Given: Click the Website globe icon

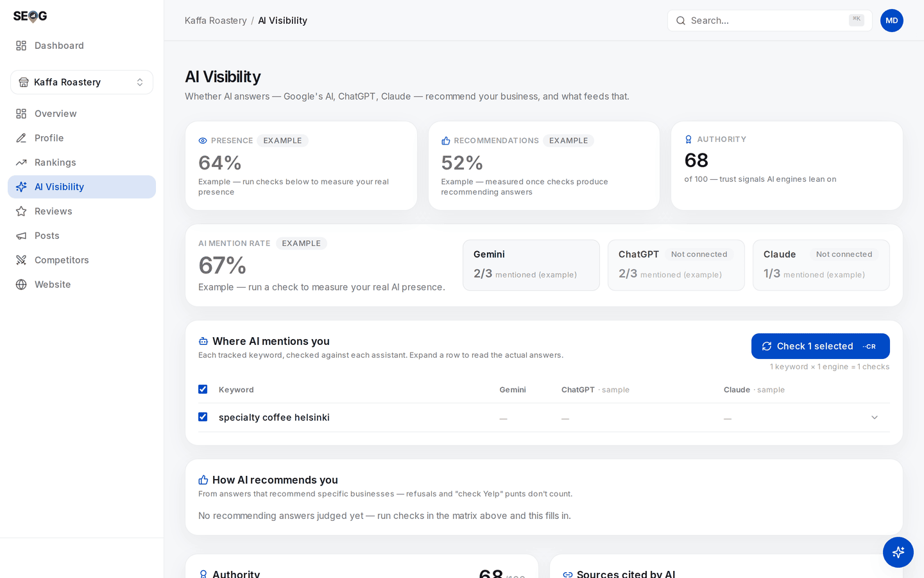Looking at the screenshot, I should coord(21,285).
